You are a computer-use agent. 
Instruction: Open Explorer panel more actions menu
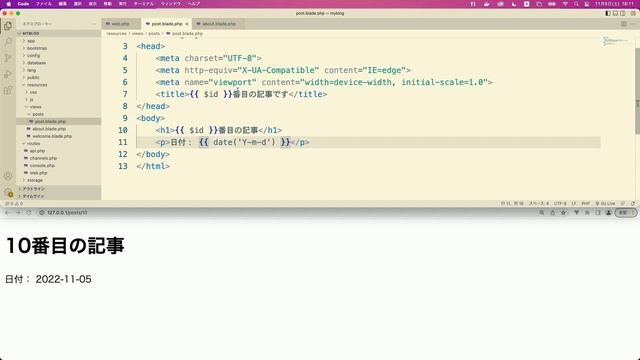click(94, 24)
